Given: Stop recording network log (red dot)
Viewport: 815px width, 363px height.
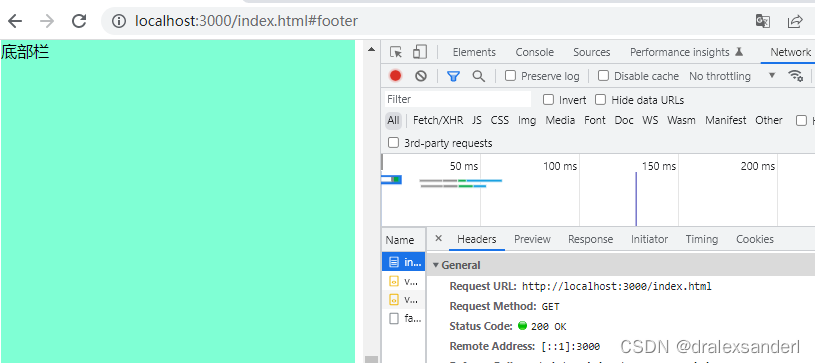Looking at the screenshot, I should [396, 76].
